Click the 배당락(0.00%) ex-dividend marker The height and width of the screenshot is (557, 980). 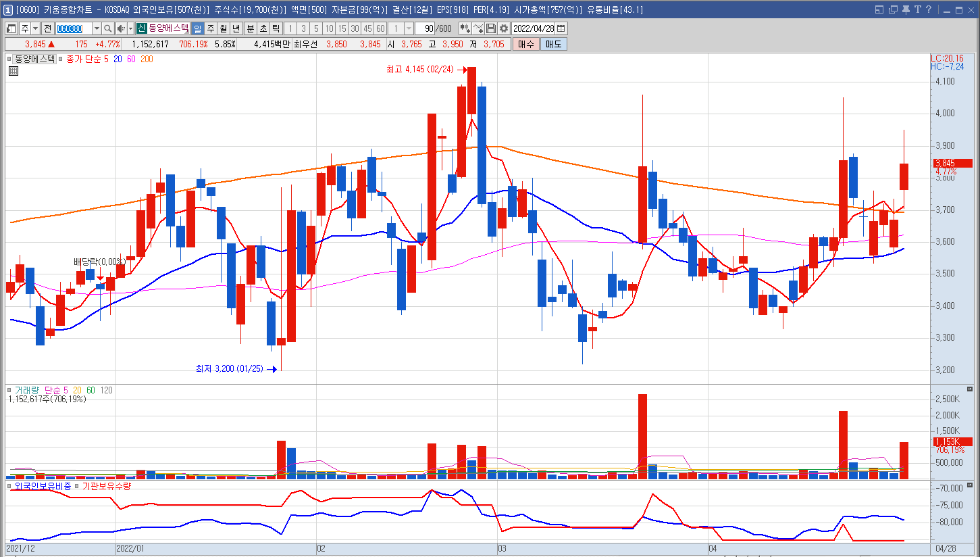pyautogui.click(x=99, y=262)
